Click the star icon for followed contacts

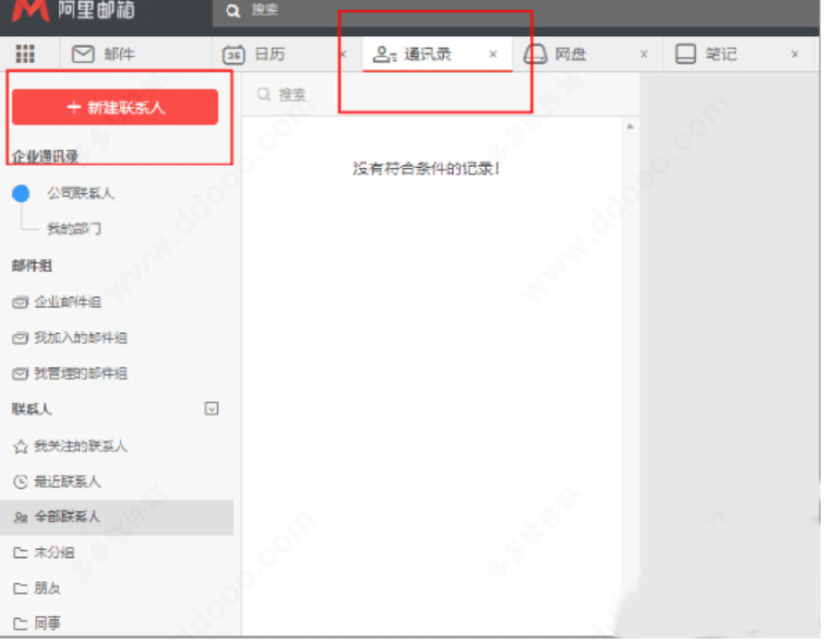coord(20,447)
